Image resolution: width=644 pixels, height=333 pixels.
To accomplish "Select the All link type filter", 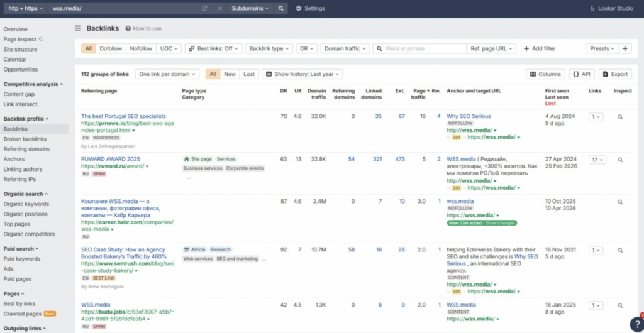I will point(88,48).
